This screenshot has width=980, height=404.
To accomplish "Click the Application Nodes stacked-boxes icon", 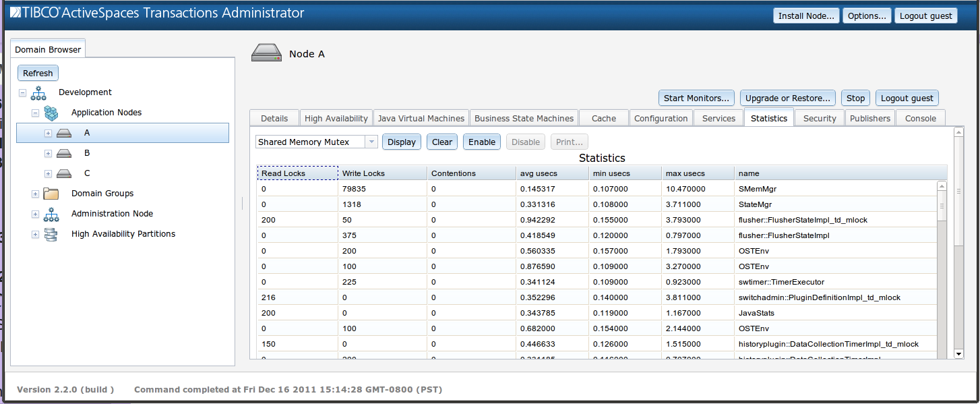I will [x=51, y=113].
